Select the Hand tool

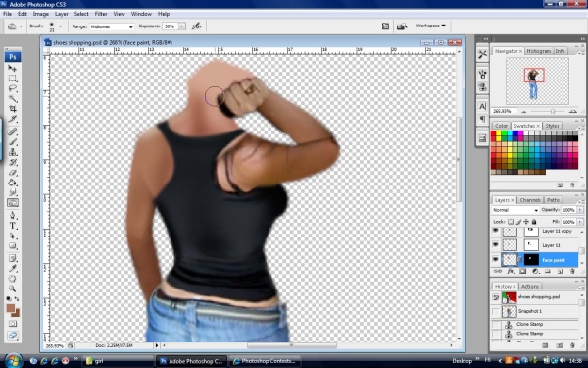pos(13,279)
